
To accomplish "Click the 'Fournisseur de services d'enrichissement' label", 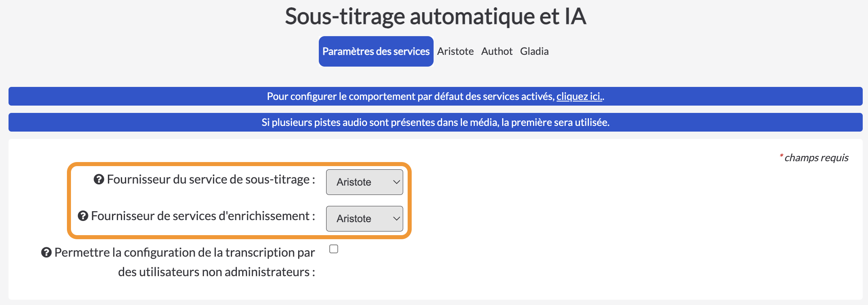I will tap(203, 216).
